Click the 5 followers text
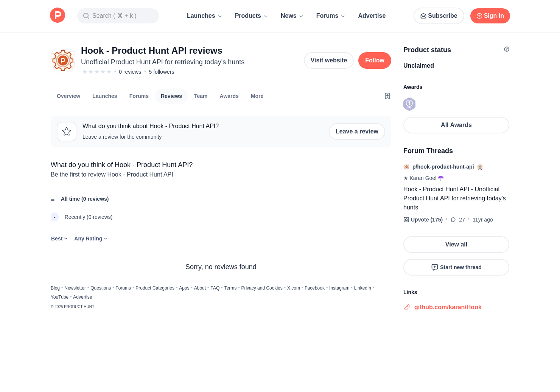Viewport: 560px width, 392px height. (x=162, y=72)
